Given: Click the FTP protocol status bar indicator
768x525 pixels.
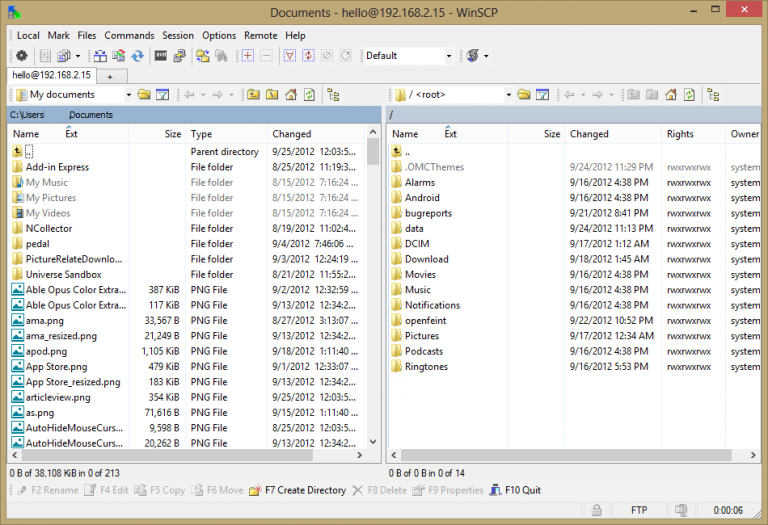Looking at the screenshot, I should [x=639, y=510].
